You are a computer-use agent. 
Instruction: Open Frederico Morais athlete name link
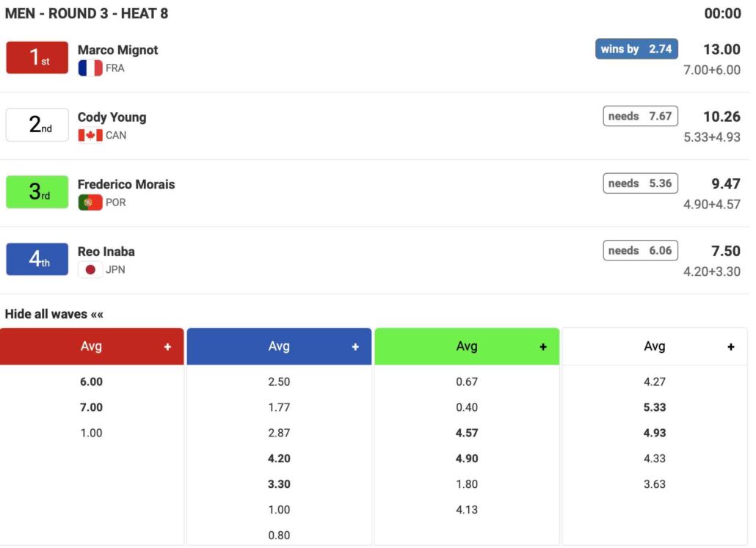tap(126, 184)
